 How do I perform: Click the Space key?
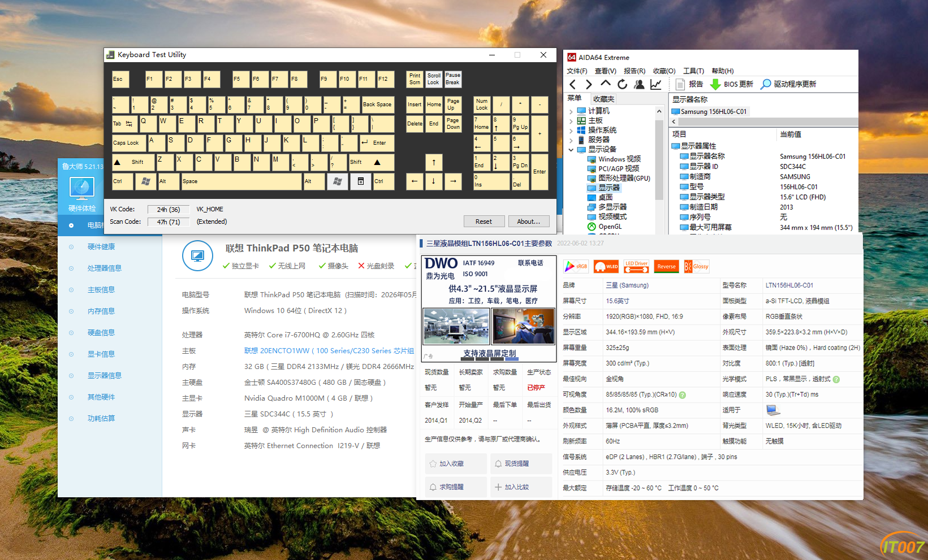pyautogui.click(x=241, y=181)
